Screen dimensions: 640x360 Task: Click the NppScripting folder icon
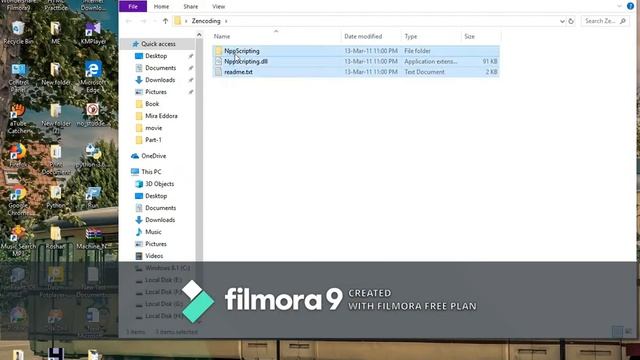[218, 51]
